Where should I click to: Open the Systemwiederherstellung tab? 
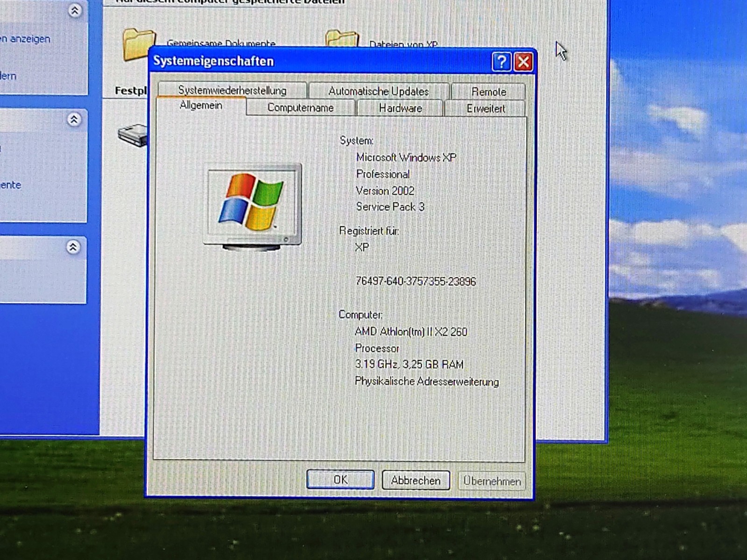pyautogui.click(x=233, y=90)
